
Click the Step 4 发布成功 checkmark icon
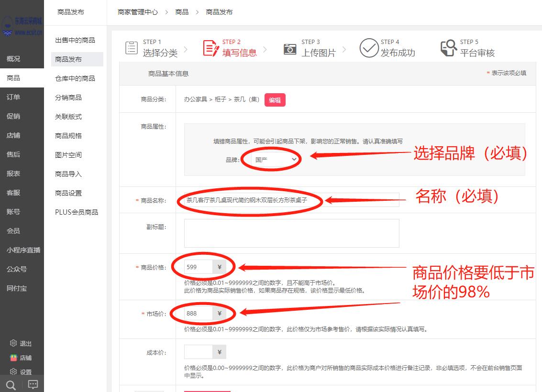[x=369, y=48]
